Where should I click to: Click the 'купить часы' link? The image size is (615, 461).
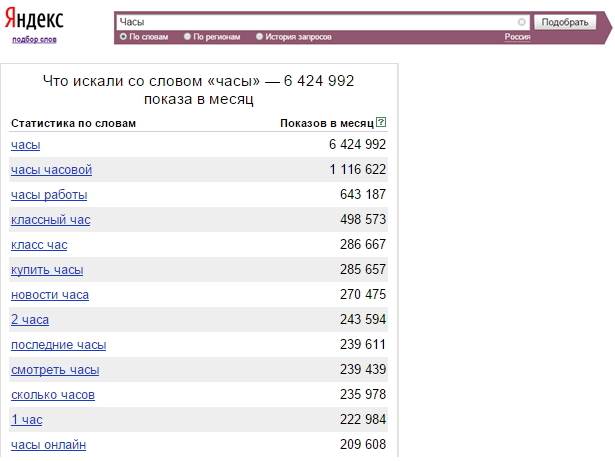(x=47, y=270)
